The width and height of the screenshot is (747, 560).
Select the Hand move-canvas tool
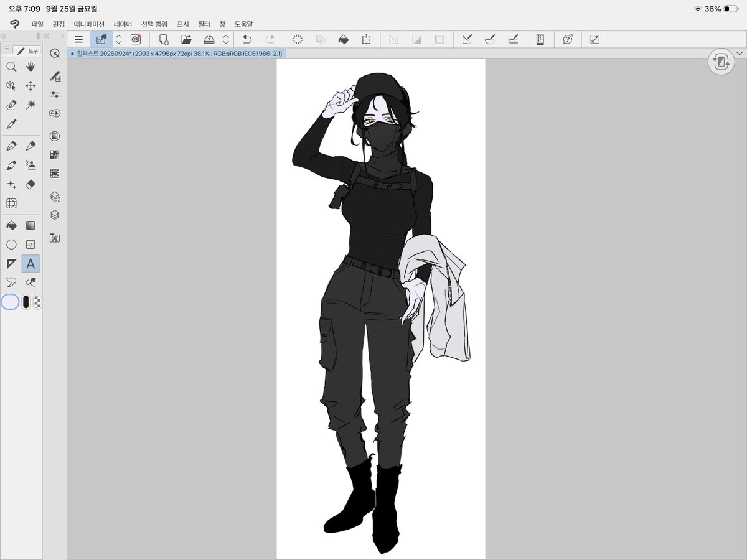coord(31,67)
